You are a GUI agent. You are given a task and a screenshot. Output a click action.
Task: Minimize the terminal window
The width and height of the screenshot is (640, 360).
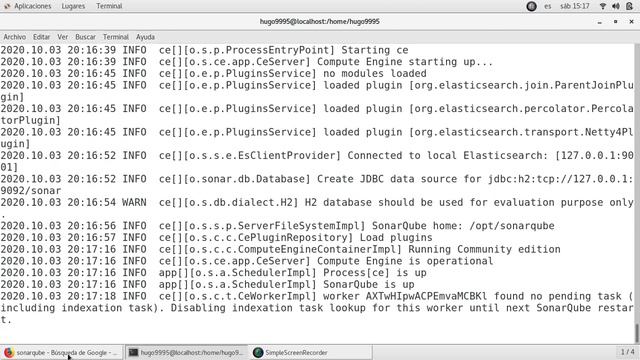click(600, 22)
